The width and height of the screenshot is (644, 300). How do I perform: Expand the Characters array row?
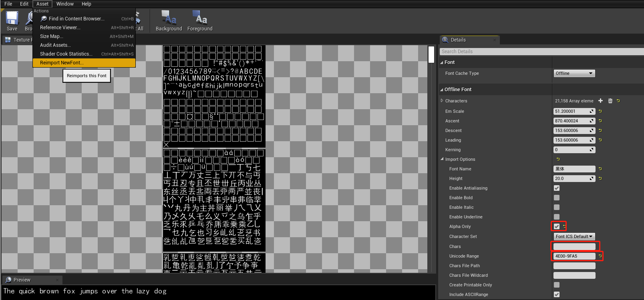[x=442, y=101]
